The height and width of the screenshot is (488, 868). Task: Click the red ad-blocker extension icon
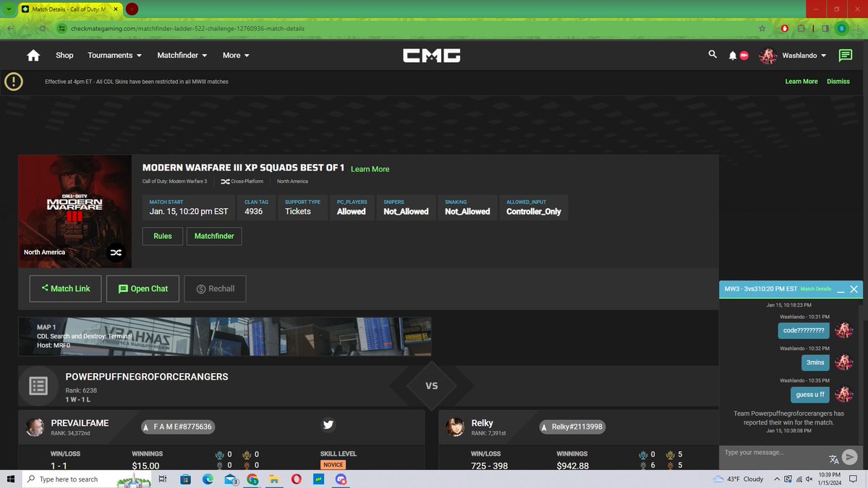785,28
